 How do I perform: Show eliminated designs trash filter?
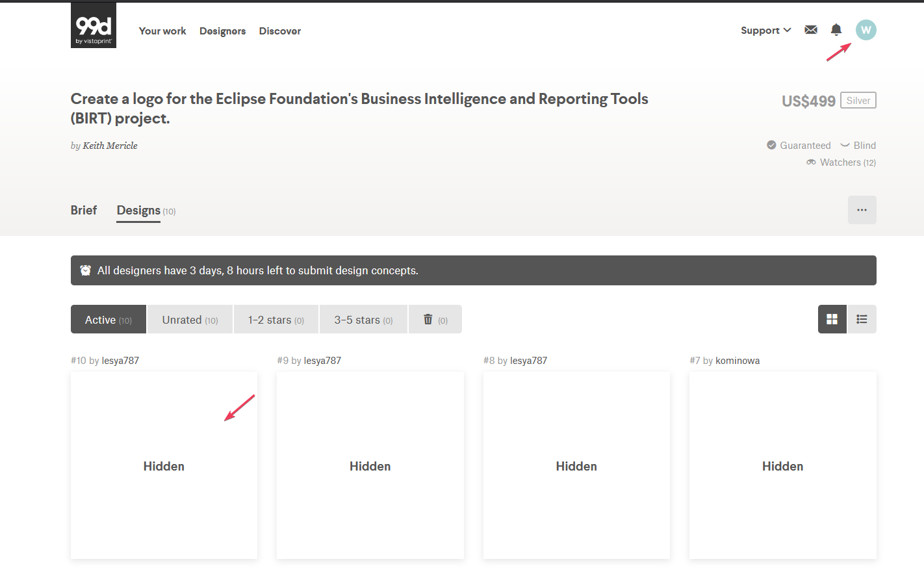(x=435, y=320)
